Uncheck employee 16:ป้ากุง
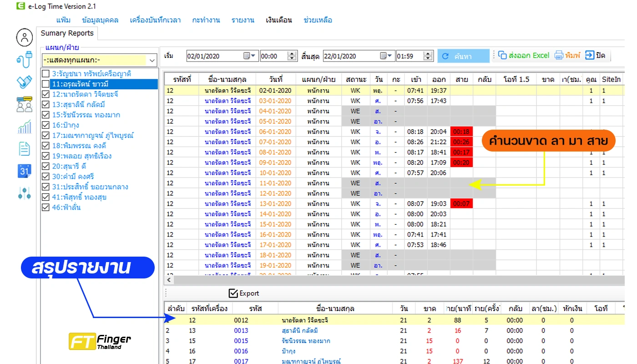This screenshot has height=364, width=637. coord(45,125)
